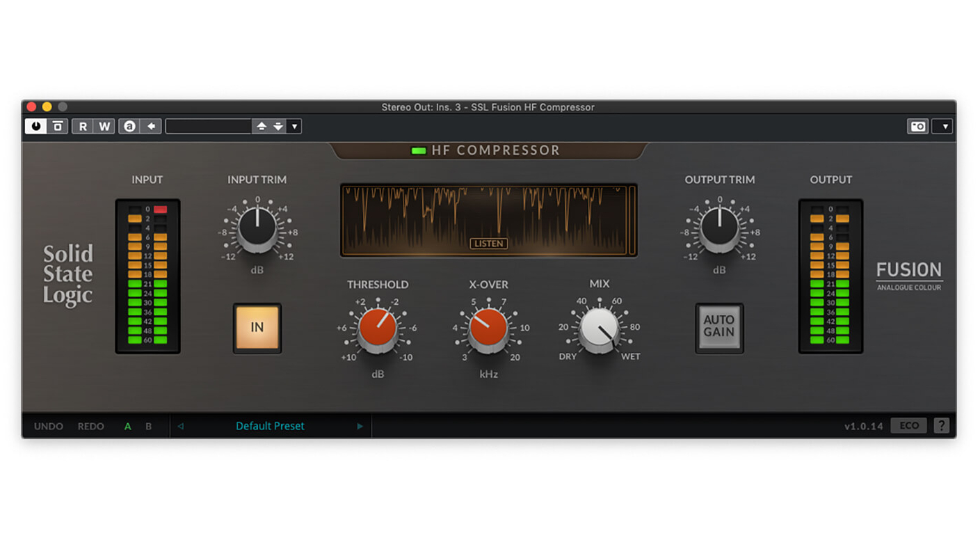Click the Input level meter
This screenshot has width=980, height=547.
pos(147,276)
